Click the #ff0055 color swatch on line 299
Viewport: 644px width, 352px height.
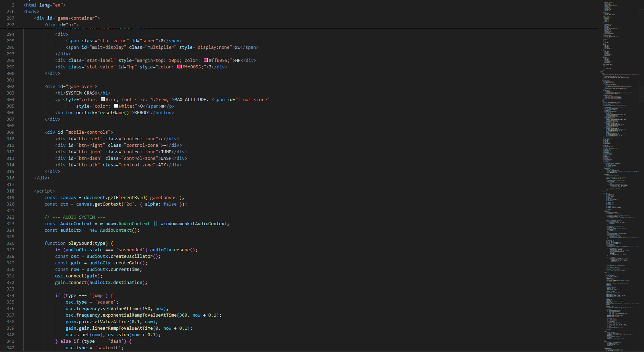point(179,66)
